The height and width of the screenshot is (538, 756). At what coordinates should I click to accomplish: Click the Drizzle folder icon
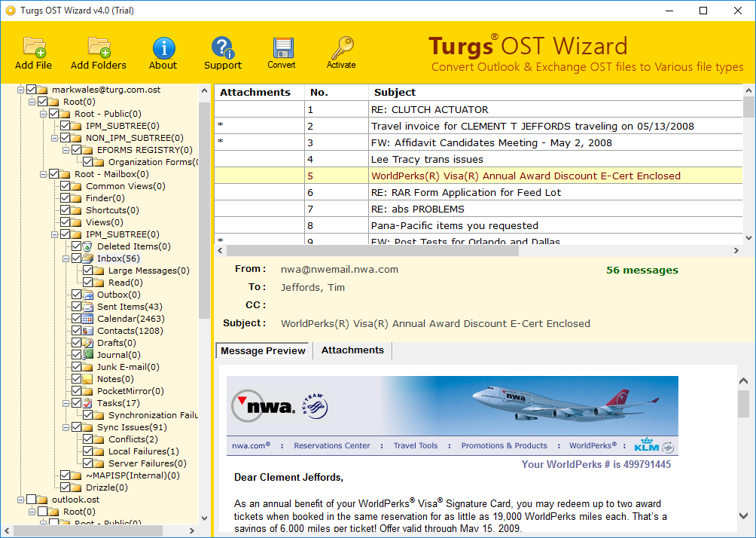point(77,488)
